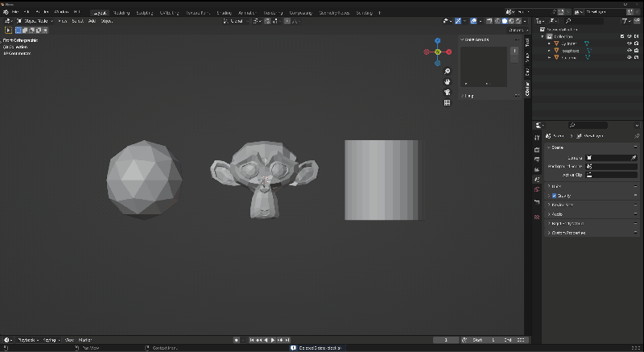Click the pan view hand icon
Screen dimensions: 644x352
coord(448,81)
